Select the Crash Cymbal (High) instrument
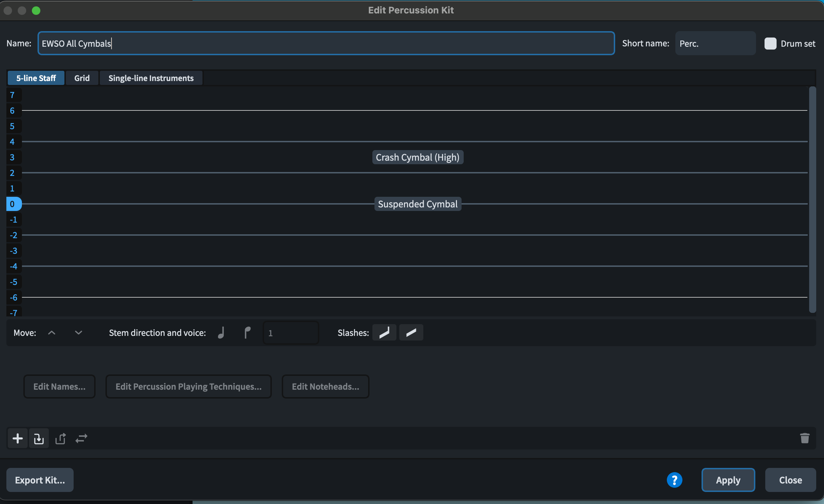The height and width of the screenshot is (504, 824). (417, 157)
